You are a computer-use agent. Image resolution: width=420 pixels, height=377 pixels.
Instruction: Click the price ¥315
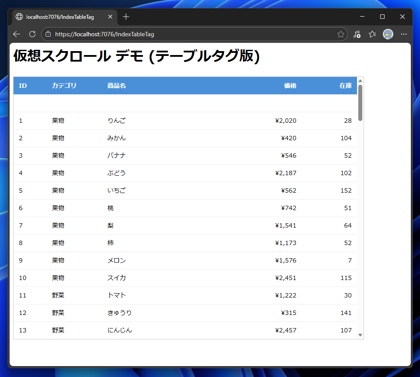coord(288,313)
